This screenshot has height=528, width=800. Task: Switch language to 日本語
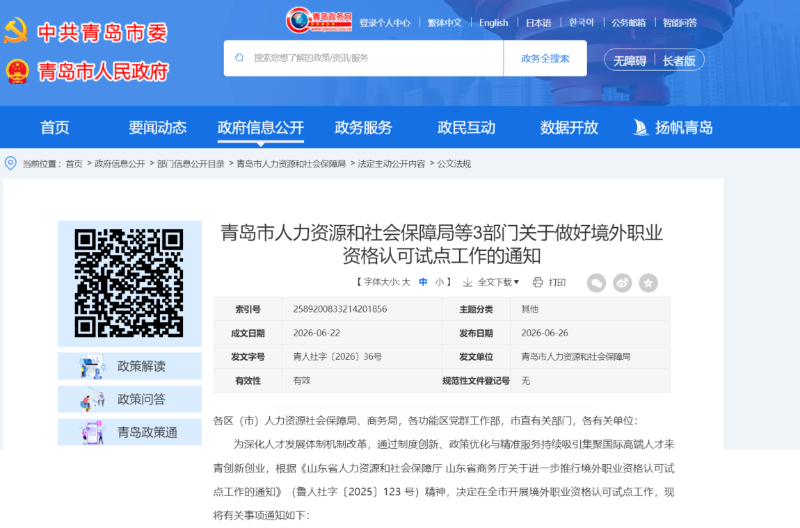tap(539, 23)
